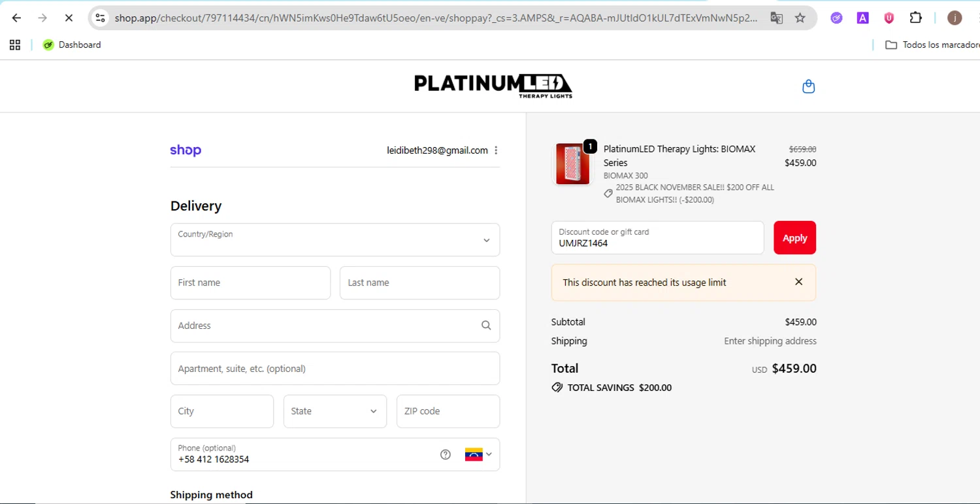Open the Chrome profile avatar
Image resolution: width=980 pixels, height=504 pixels.
point(955,18)
